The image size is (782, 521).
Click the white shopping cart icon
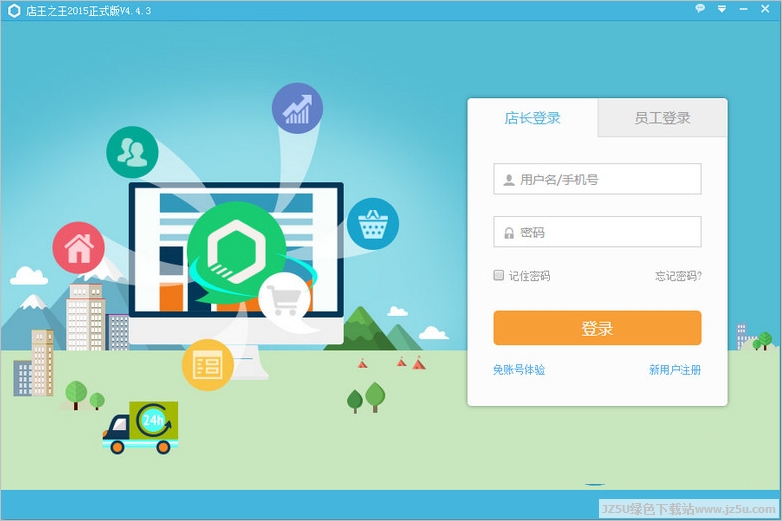click(285, 299)
